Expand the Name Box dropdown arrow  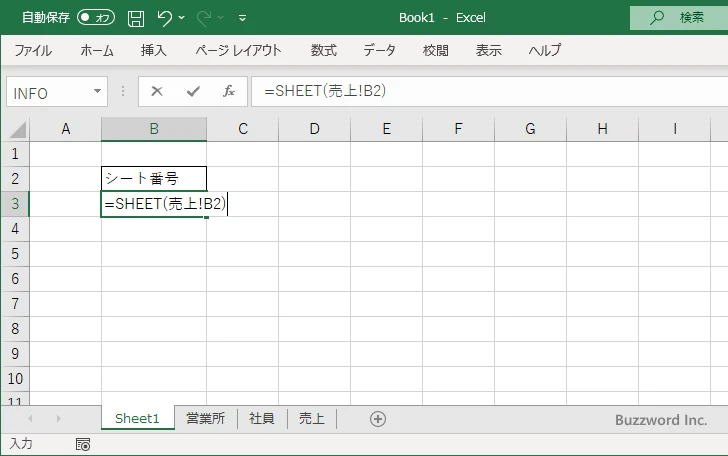98,91
